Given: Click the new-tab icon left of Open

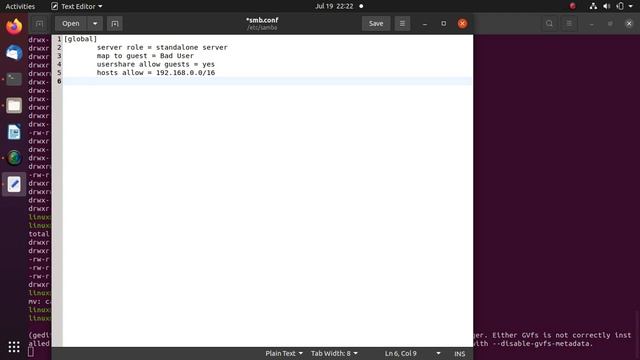Looking at the screenshot, I should click(39, 24).
